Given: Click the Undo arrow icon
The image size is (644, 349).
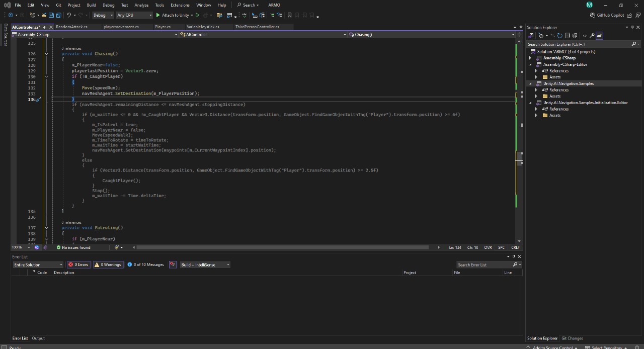Looking at the screenshot, I should (x=69, y=15).
